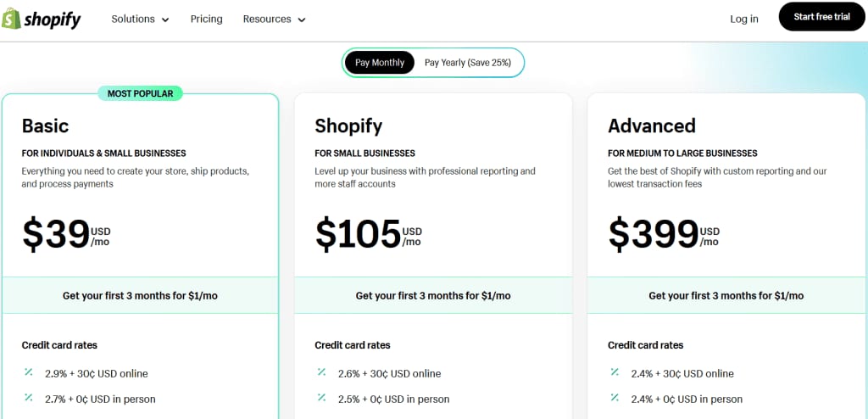Click Advanced plan's first 3 months offer banner
Image resolution: width=868 pixels, height=419 pixels.
tap(726, 295)
